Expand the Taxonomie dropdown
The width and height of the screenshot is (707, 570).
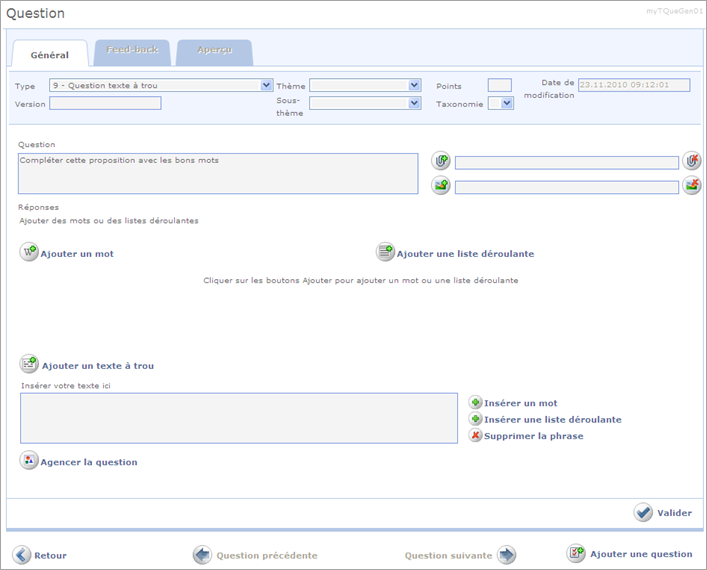507,103
